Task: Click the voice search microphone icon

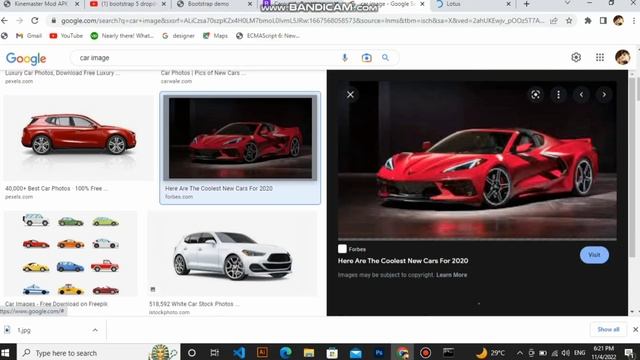Action: point(345,58)
